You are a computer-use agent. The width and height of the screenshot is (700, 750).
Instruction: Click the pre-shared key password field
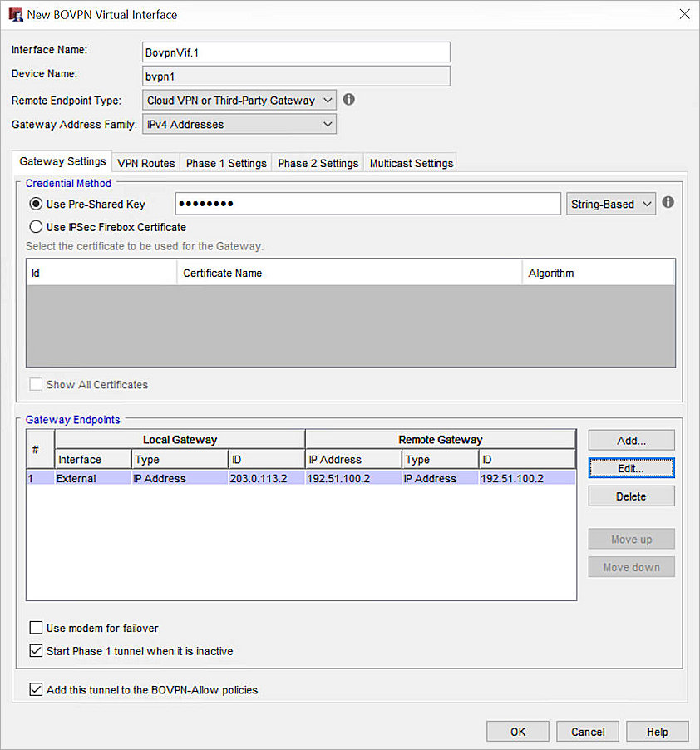(367, 204)
